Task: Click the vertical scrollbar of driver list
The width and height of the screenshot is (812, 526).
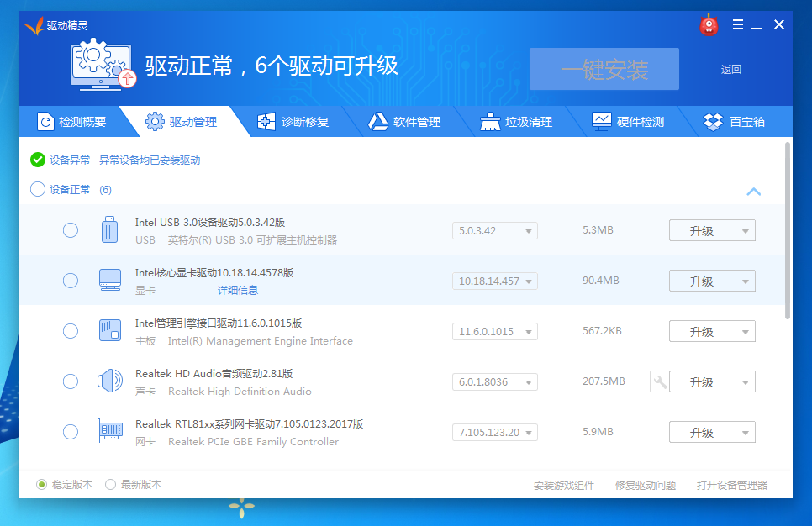Action: [x=788, y=231]
